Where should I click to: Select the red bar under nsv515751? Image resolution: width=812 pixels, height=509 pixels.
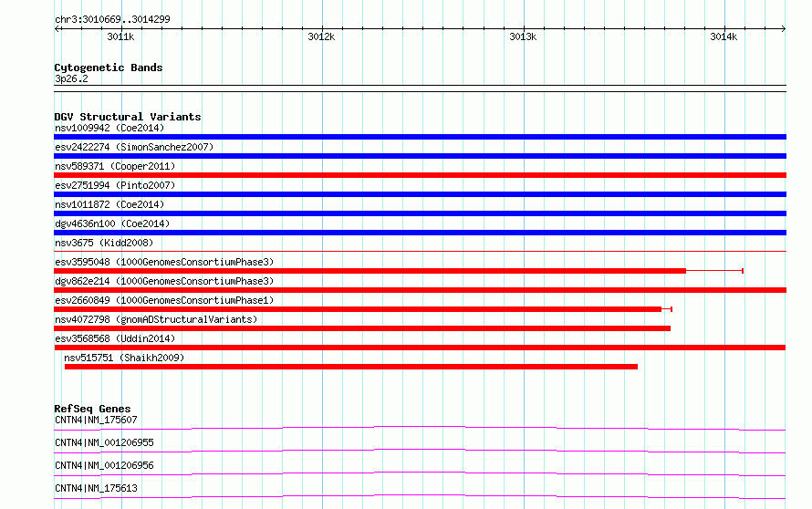[351, 367]
